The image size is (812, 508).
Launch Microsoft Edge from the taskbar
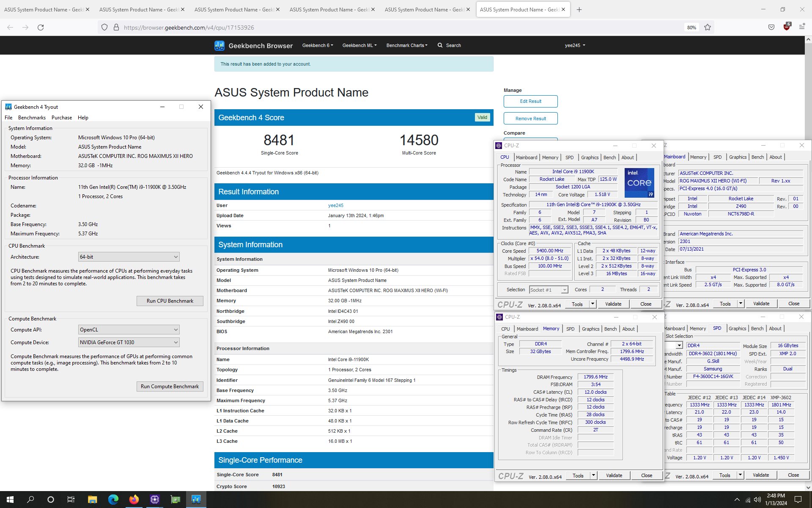coord(113,500)
